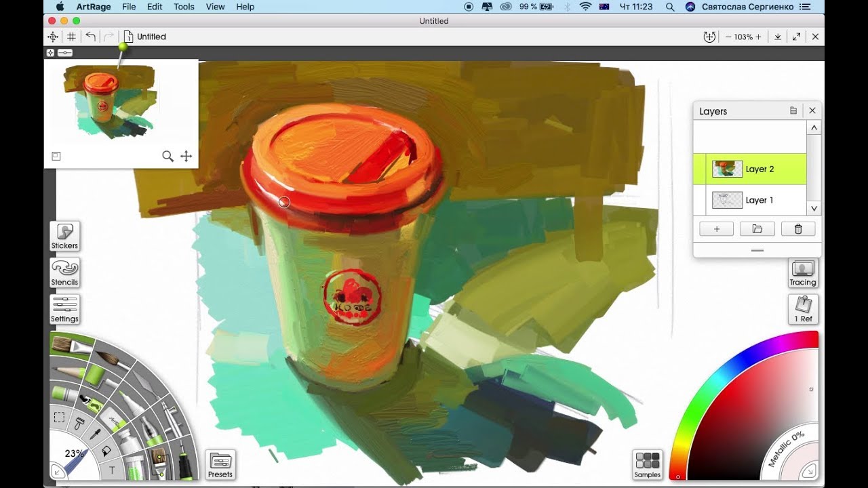Close the Layers panel
The height and width of the screenshot is (488, 868).
click(x=812, y=110)
